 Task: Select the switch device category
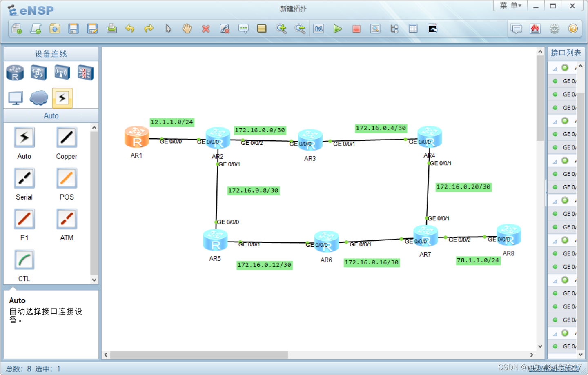38,73
